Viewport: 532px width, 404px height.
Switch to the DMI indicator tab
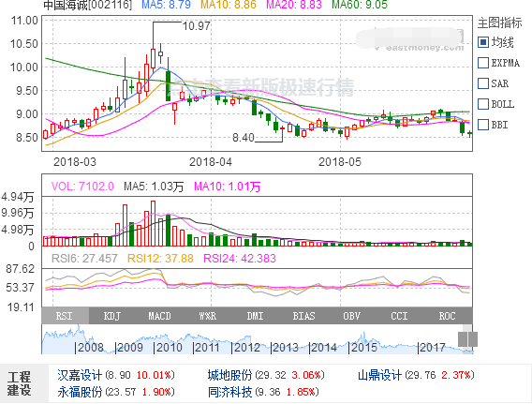click(255, 316)
